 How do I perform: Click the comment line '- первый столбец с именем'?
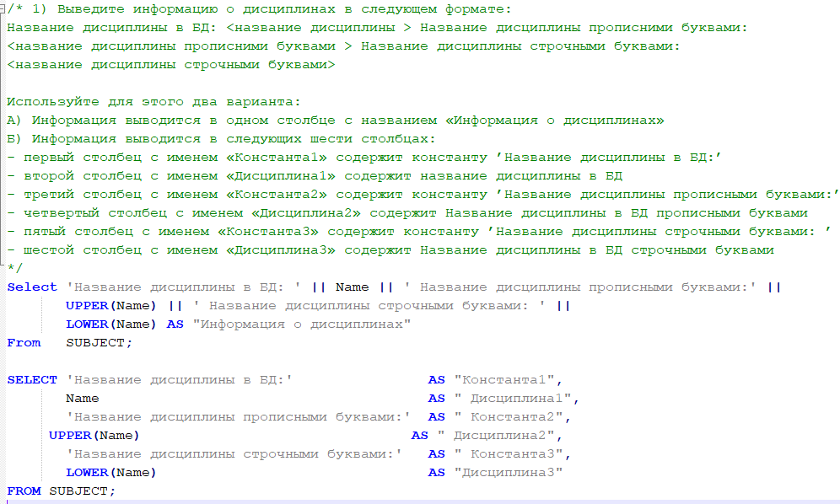coord(364,158)
